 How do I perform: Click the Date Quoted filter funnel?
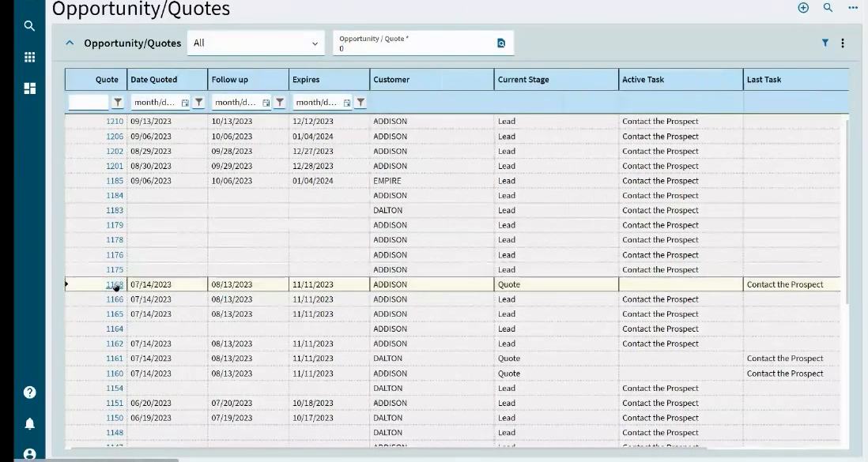(198, 103)
